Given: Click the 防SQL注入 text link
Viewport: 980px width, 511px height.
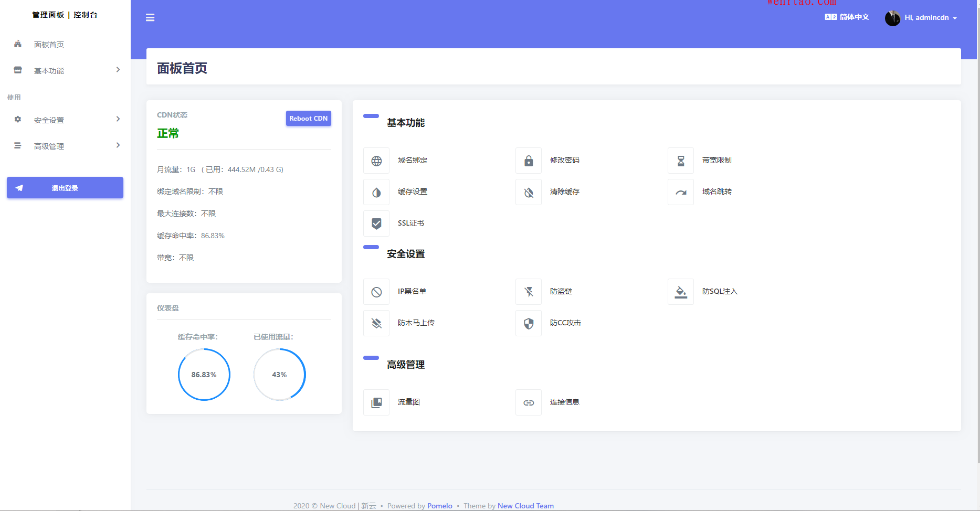Looking at the screenshot, I should point(720,292).
